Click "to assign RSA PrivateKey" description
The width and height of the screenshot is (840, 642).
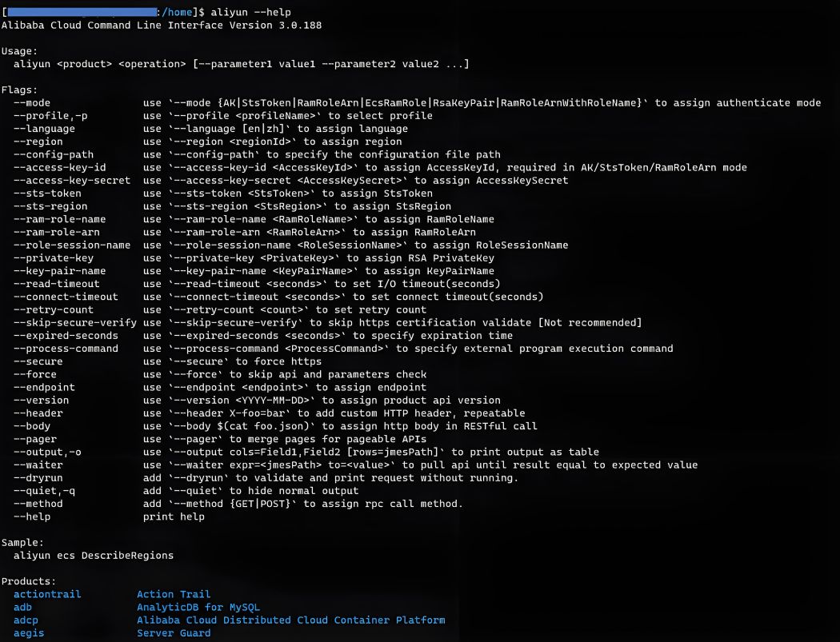[x=421, y=258]
